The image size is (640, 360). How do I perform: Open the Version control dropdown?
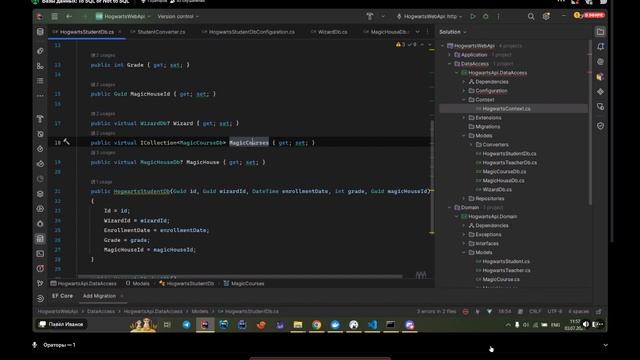pyautogui.click(x=178, y=16)
